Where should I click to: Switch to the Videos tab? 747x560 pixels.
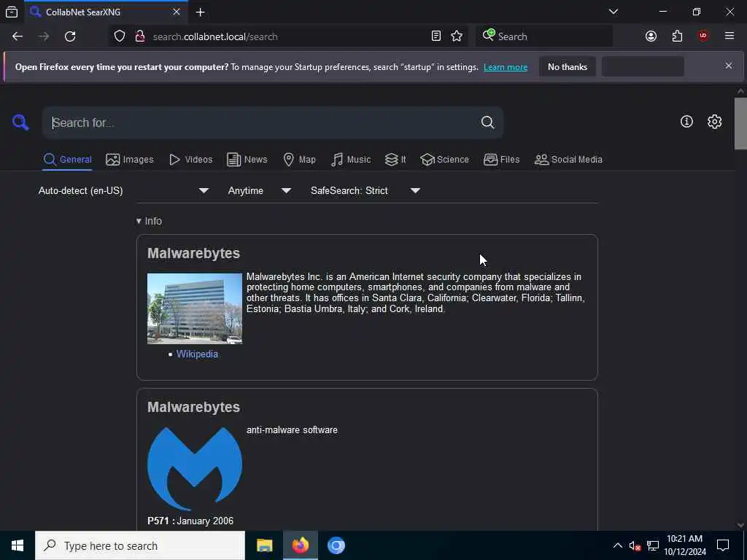190,160
